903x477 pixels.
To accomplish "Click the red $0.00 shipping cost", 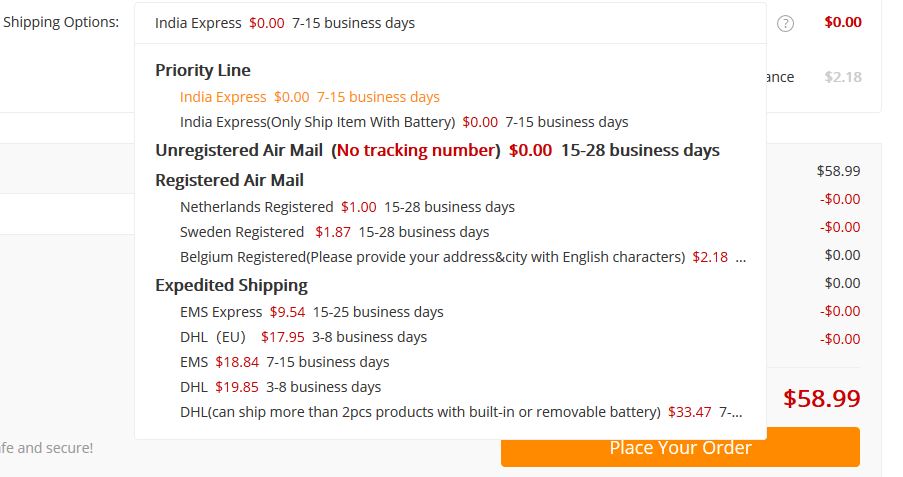I will [843, 22].
